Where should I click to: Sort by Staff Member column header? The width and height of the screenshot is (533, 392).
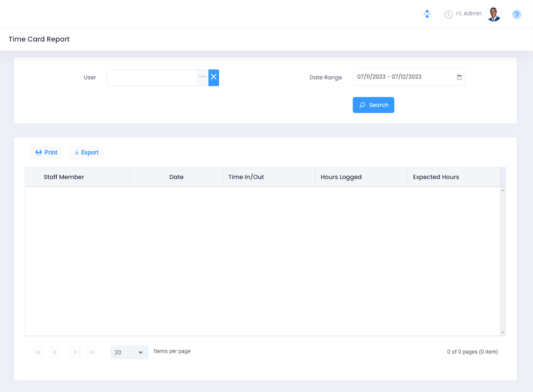tap(64, 177)
